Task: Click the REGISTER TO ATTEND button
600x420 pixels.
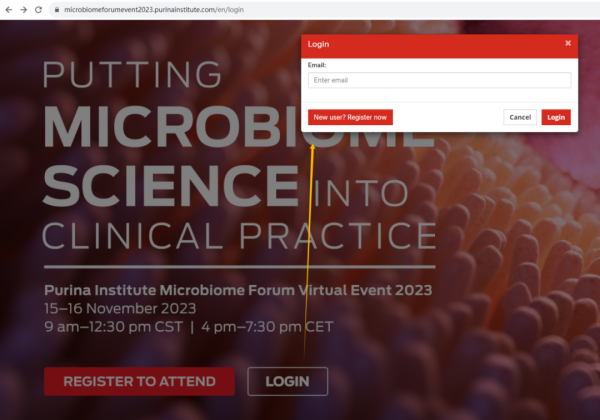Action: (x=139, y=381)
